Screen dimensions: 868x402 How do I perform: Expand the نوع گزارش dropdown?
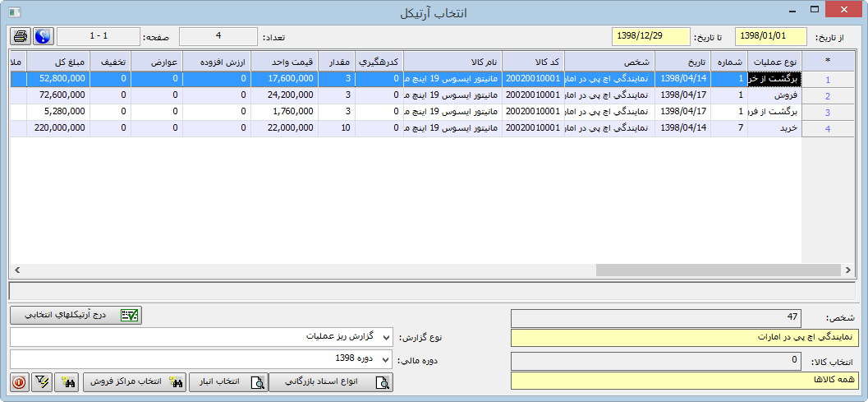pyautogui.click(x=386, y=338)
